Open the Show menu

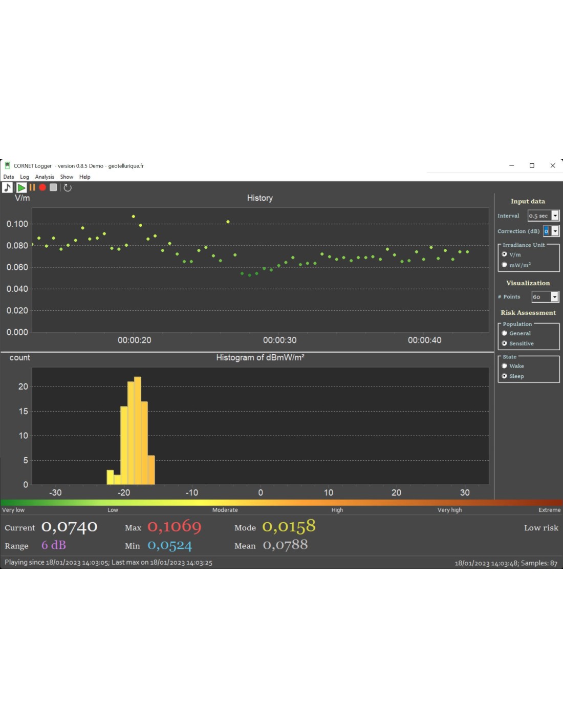pyautogui.click(x=67, y=177)
